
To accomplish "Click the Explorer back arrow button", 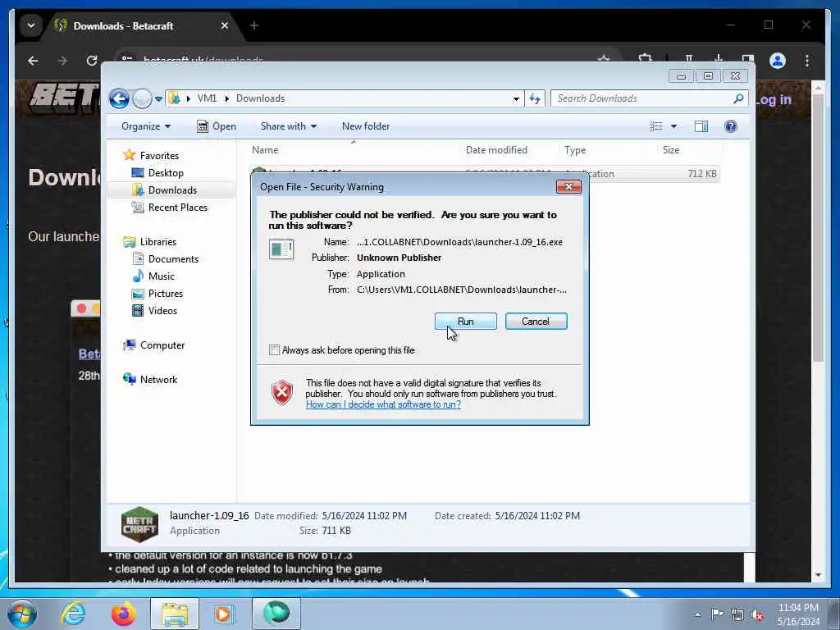I will [119, 98].
